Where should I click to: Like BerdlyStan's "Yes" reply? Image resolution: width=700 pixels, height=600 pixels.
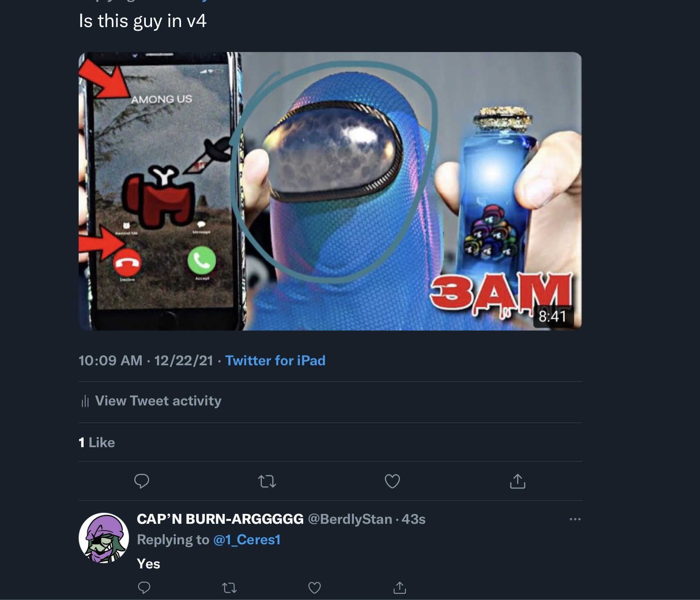coord(314,588)
